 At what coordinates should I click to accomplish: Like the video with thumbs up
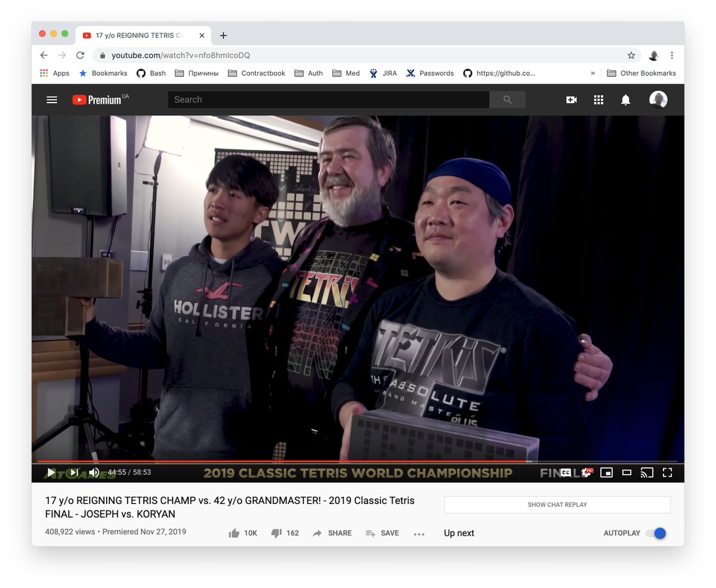click(243, 533)
